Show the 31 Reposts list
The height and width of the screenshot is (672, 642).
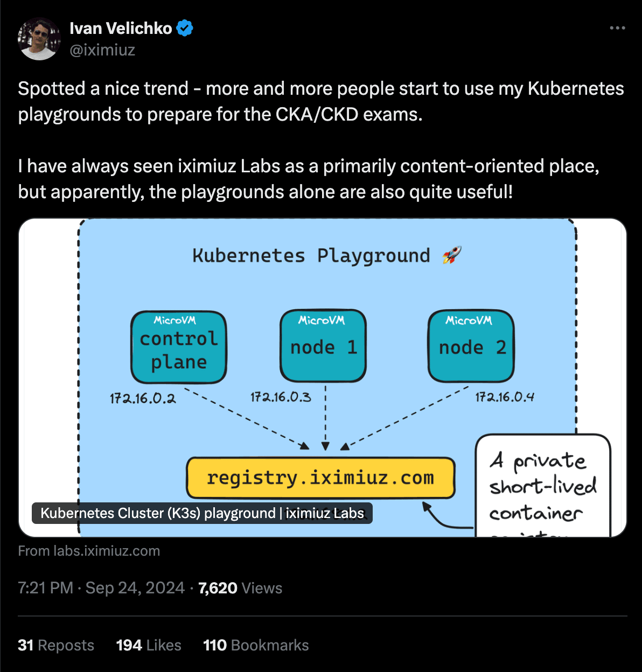[56, 645]
